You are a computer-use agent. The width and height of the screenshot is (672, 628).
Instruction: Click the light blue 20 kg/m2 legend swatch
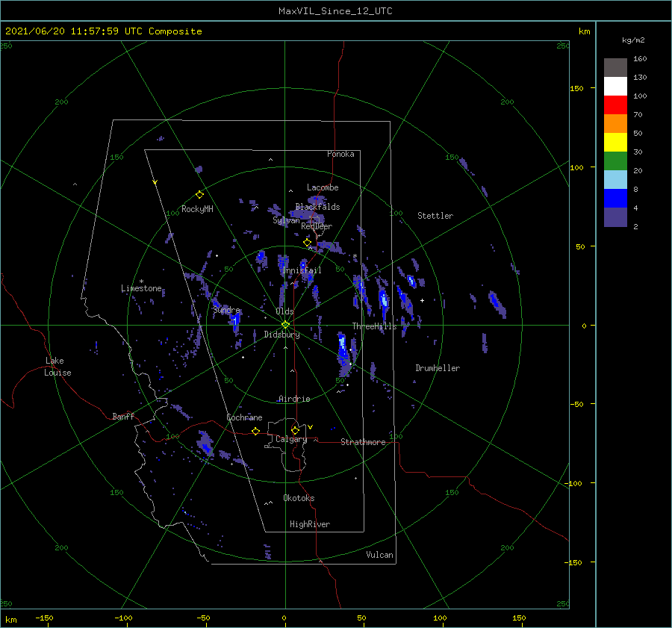point(615,180)
